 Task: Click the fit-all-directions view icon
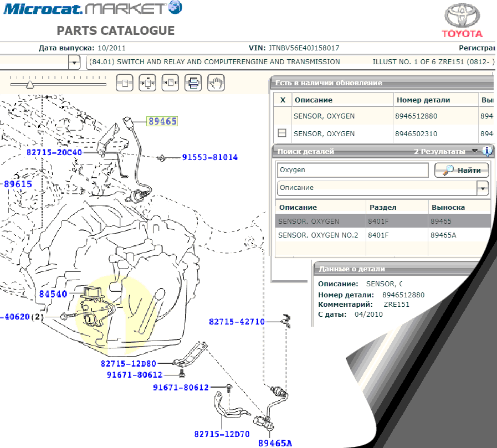click(147, 83)
